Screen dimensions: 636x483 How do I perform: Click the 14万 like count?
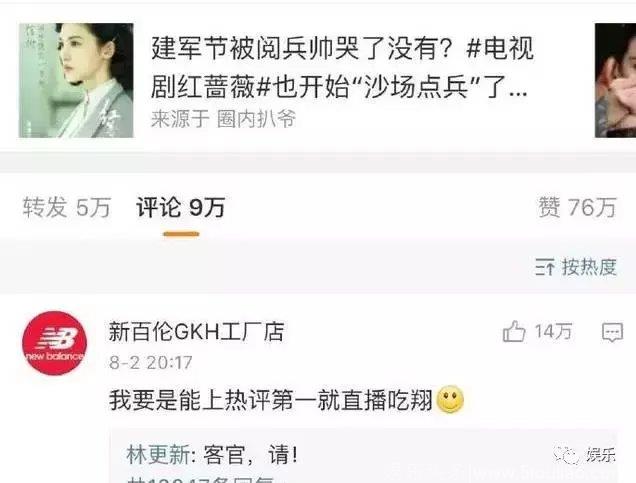(x=553, y=332)
